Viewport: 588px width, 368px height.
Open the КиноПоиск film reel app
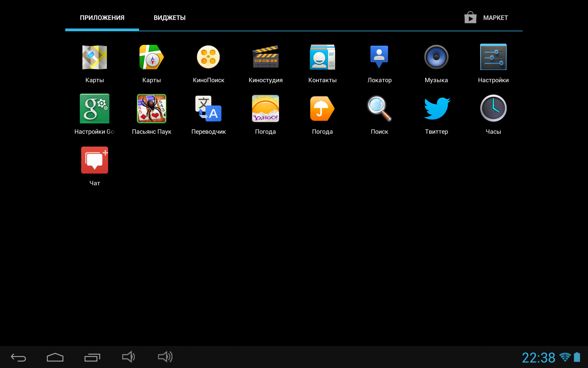(208, 57)
